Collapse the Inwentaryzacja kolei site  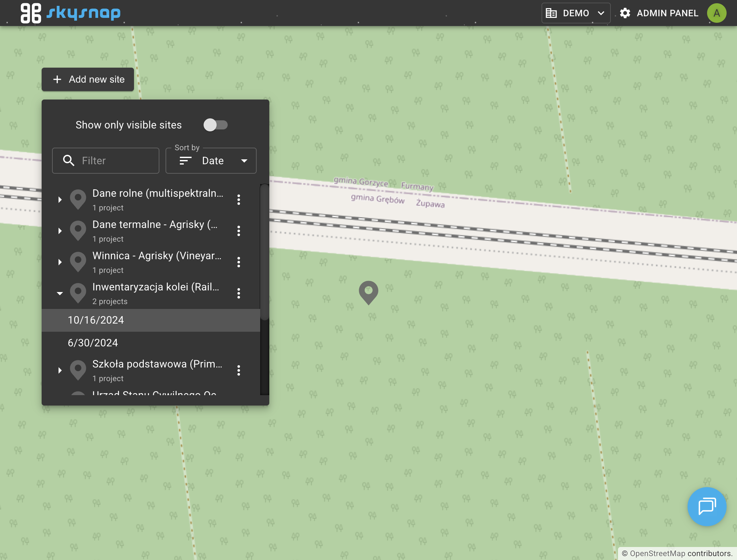(60, 293)
